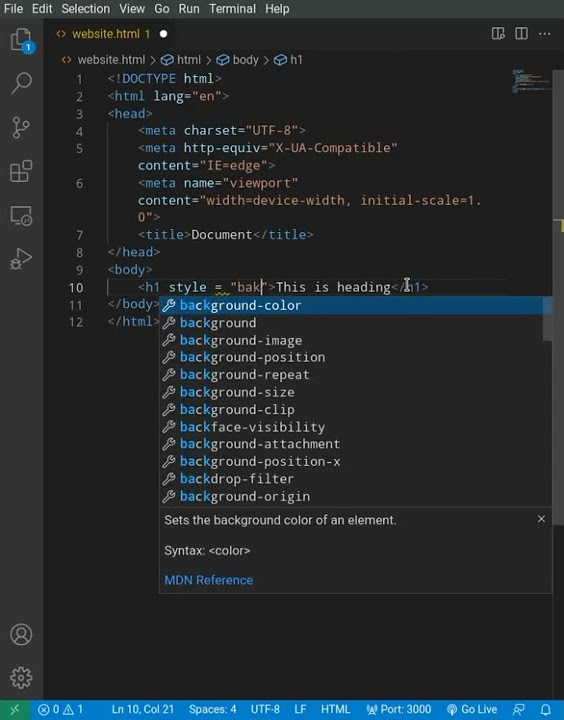Open the Search view in activity bar
This screenshot has height=720, width=564.
[x=21, y=83]
